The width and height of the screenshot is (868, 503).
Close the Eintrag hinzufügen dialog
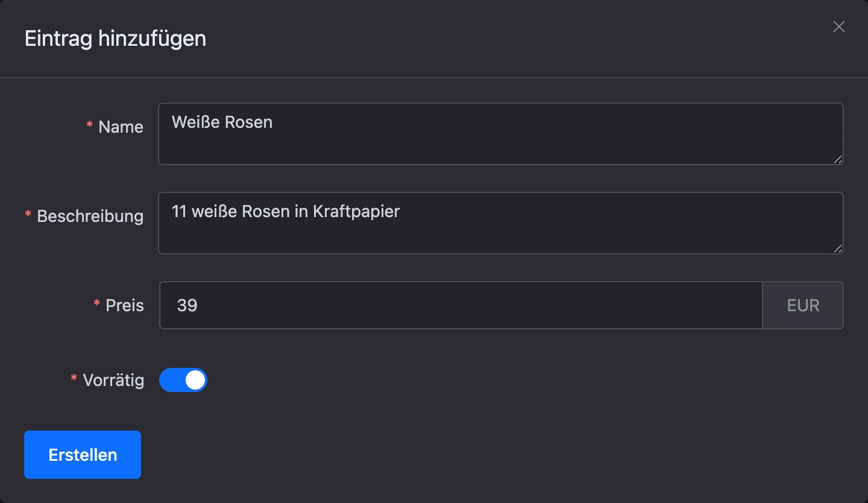click(838, 27)
